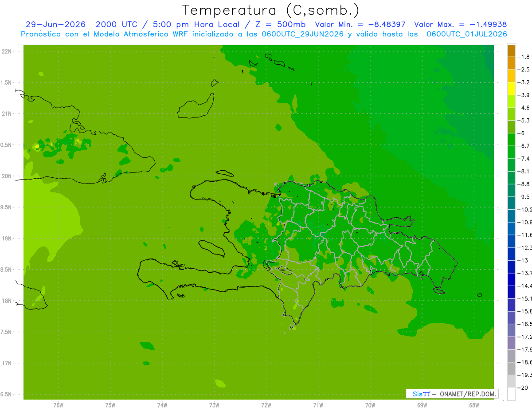Click the -13.7 colorbar value

525,273
